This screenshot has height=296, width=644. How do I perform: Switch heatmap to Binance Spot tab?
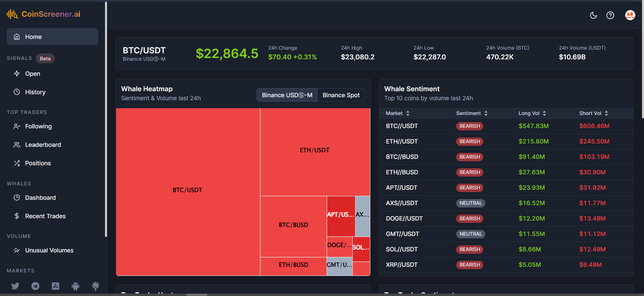(341, 95)
